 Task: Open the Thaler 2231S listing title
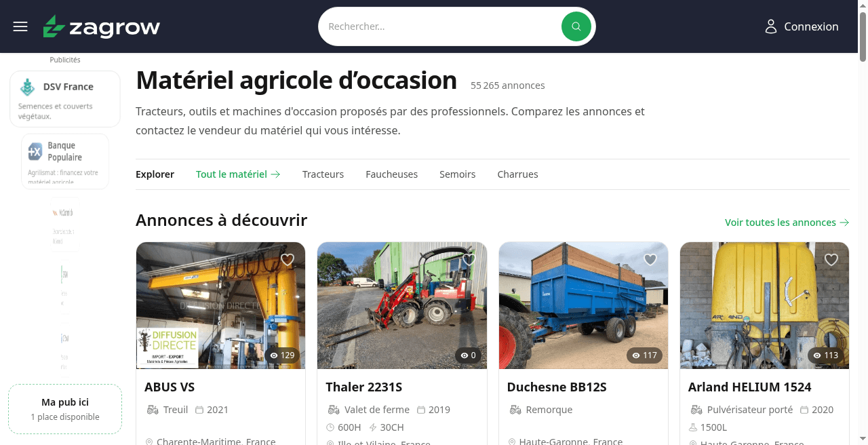363,387
